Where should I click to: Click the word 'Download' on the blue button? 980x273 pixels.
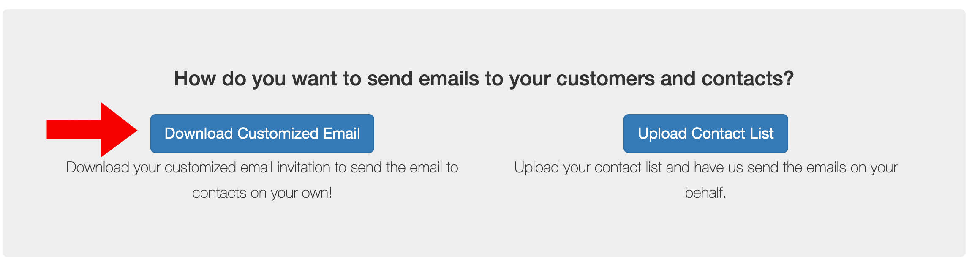199,134
